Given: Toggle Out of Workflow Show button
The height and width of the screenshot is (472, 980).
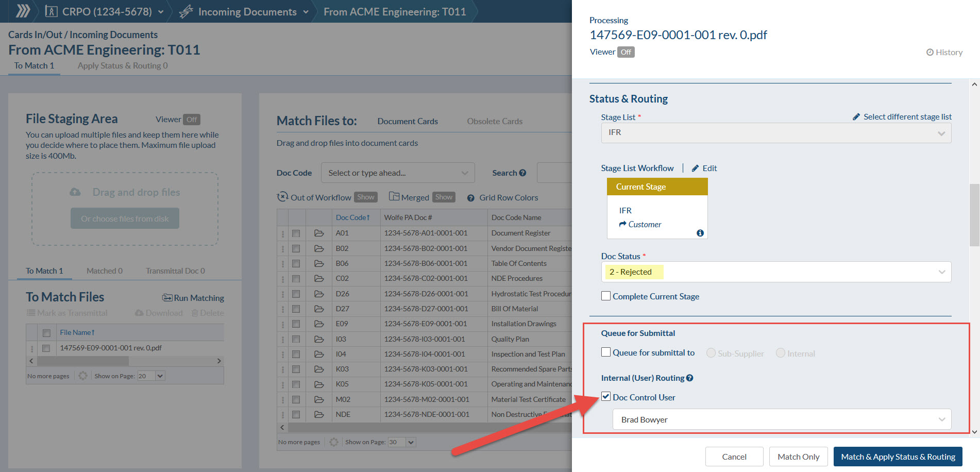Looking at the screenshot, I should click(x=366, y=197).
